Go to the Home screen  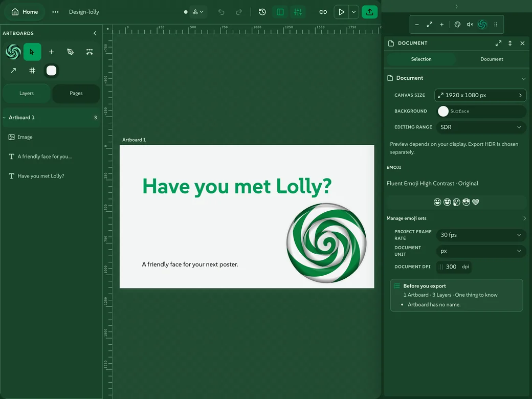coord(25,12)
